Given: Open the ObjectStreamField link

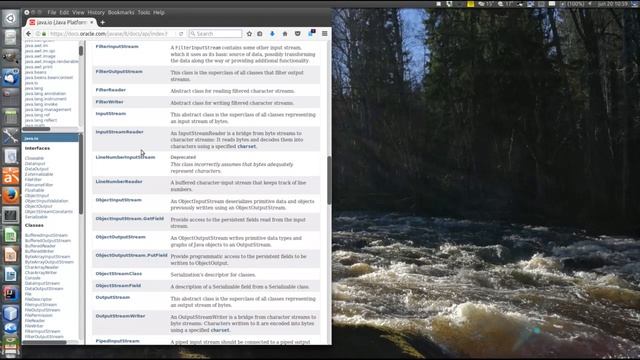Looking at the screenshot, I should tap(118, 286).
